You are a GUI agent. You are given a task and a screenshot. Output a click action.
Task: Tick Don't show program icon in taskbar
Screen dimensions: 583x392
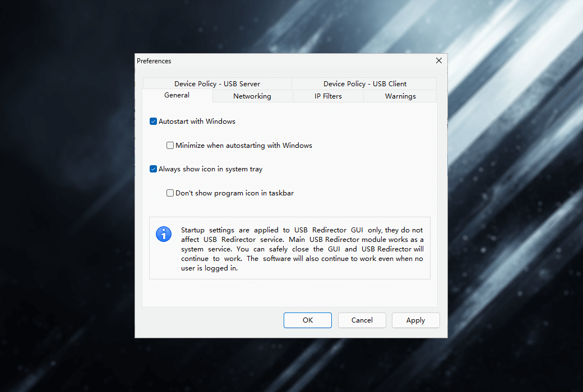pyautogui.click(x=170, y=193)
